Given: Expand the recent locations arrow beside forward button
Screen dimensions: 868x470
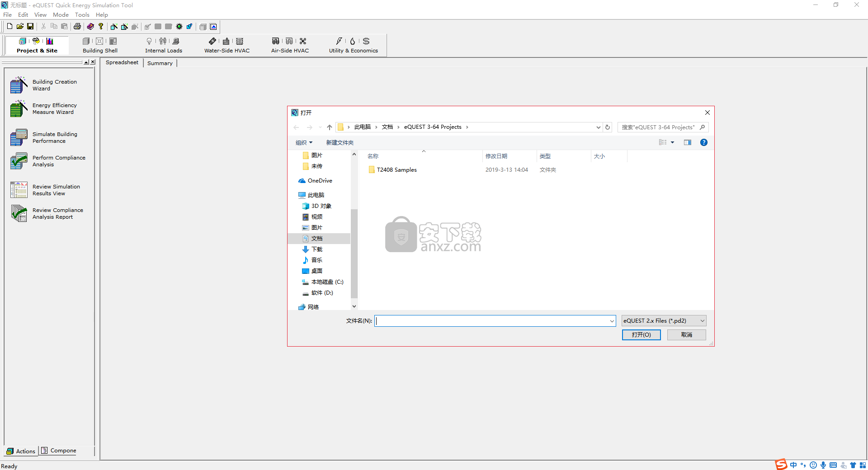Looking at the screenshot, I should pos(320,127).
